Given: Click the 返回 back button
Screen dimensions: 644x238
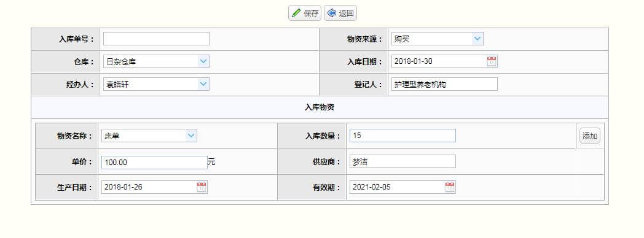Looking at the screenshot, I should point(340,13).
